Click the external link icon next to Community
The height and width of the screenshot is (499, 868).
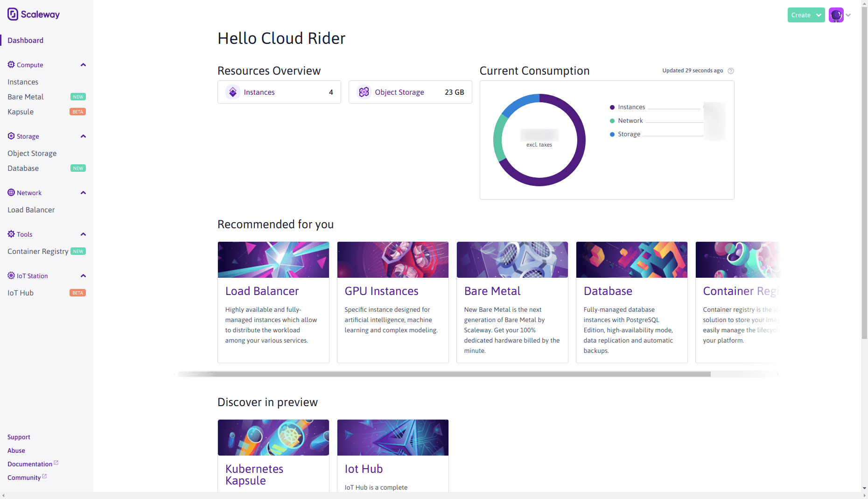pos(44,476)
